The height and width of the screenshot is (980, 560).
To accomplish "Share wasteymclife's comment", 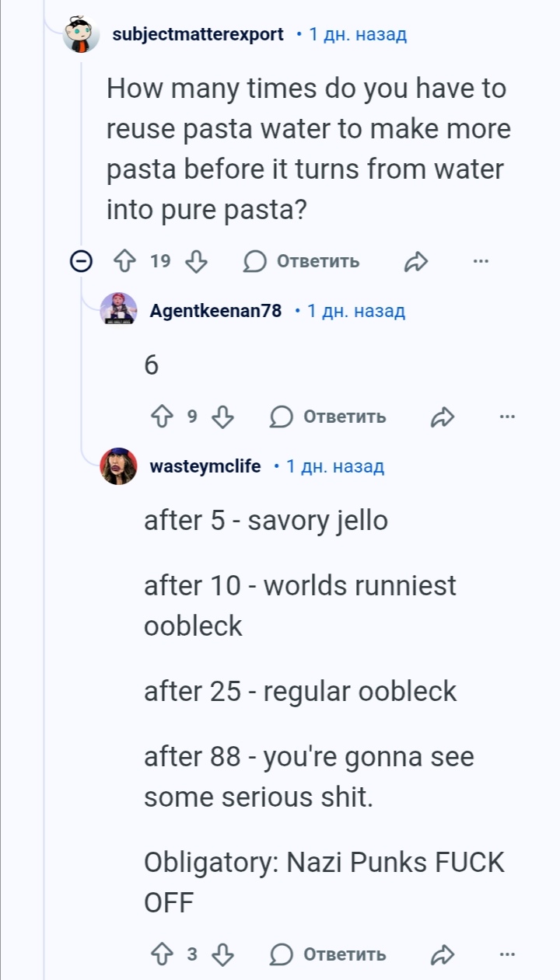I will pos(442,954).
